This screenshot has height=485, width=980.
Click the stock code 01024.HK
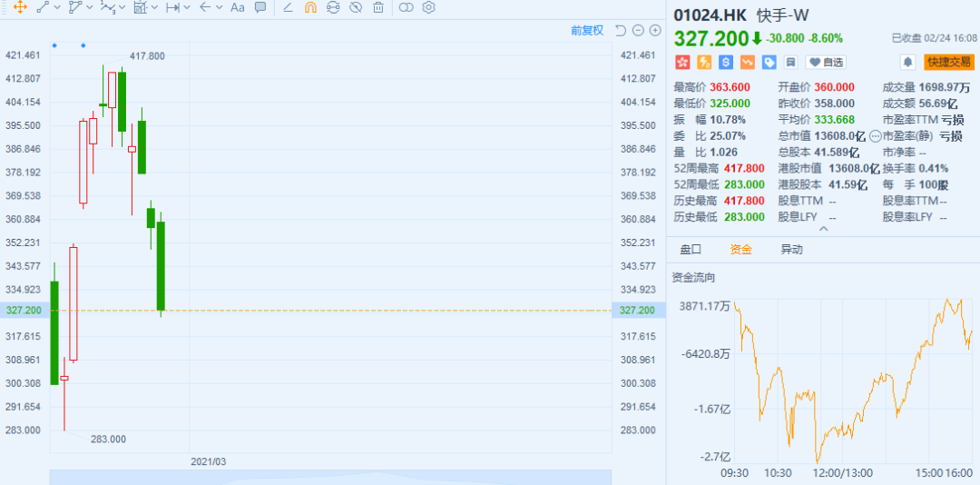click(x=710, y=15)
